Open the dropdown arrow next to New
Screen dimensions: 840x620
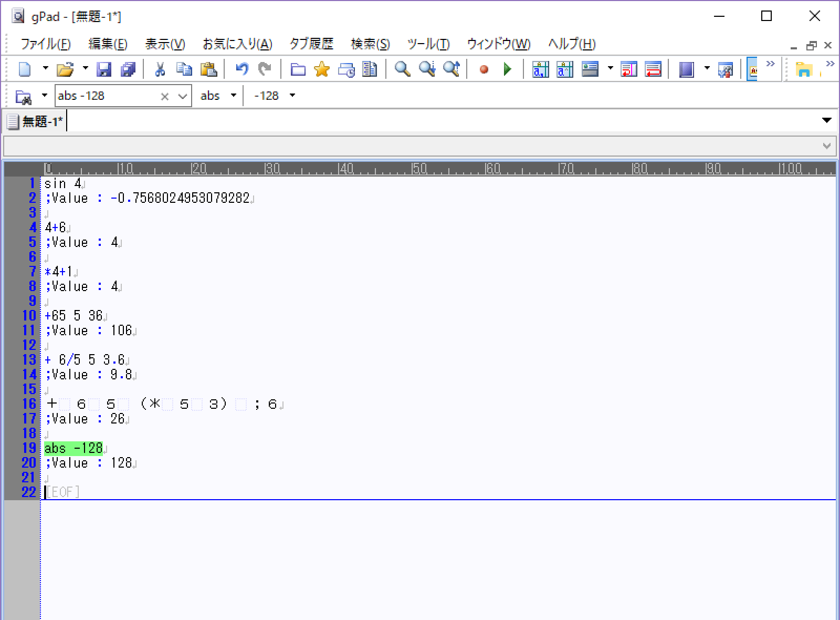(x=45, y=69)
